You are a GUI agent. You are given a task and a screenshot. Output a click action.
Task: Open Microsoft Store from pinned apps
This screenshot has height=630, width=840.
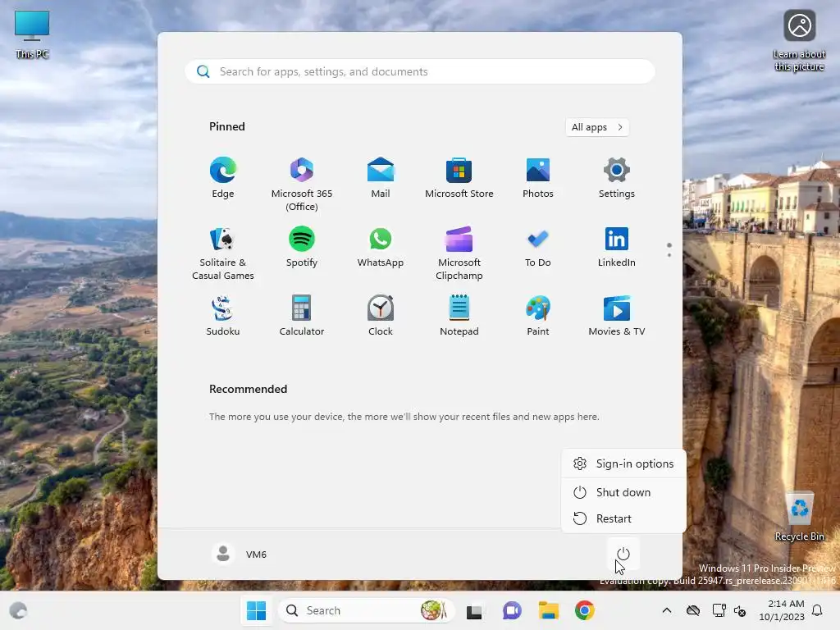(x=459, y=178)
